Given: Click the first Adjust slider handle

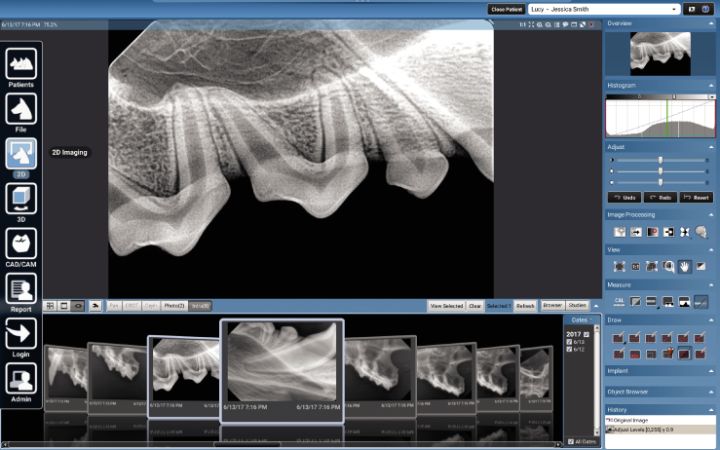Looking at the screenshot, I should click(x=660, y=160).
